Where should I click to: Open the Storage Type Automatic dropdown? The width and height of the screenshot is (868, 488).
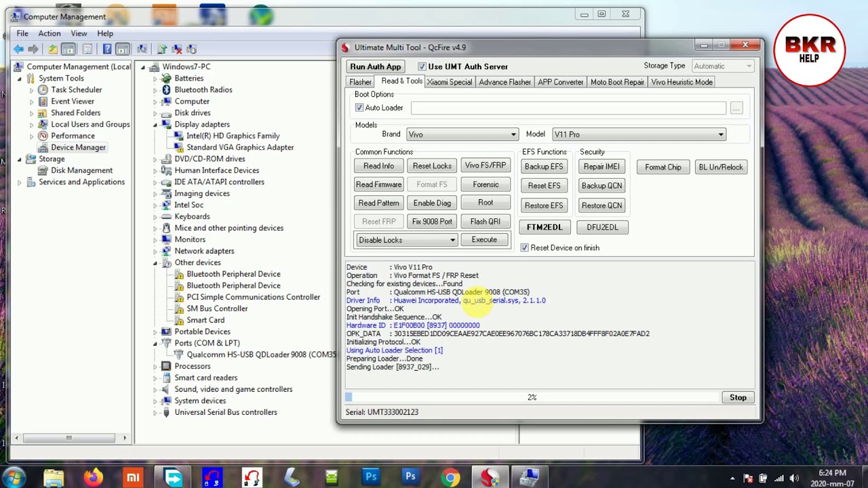(723, 66)
